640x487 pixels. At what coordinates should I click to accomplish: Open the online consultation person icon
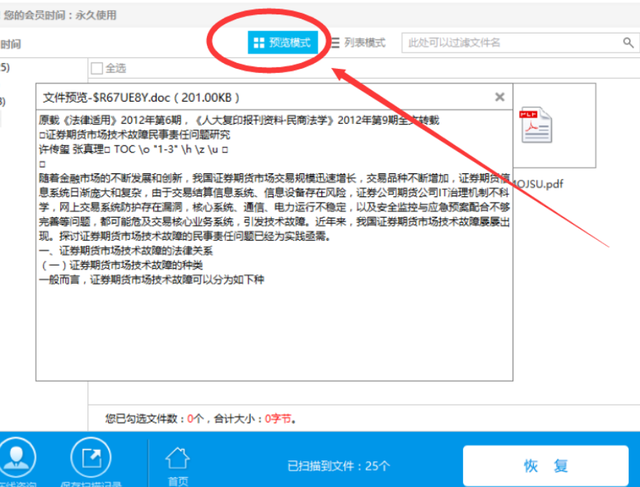(x=16, y=457)
